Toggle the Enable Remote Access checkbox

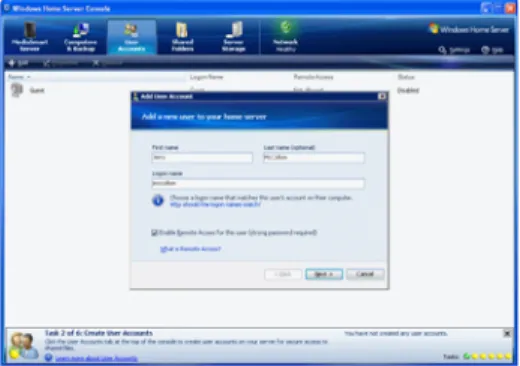pyautogui.click(x=154, y=233)
